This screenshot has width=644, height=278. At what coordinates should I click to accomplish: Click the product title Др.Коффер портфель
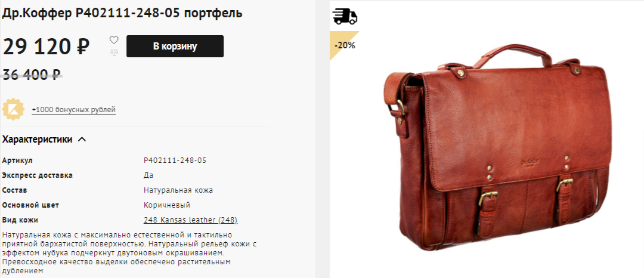[122, 13]
